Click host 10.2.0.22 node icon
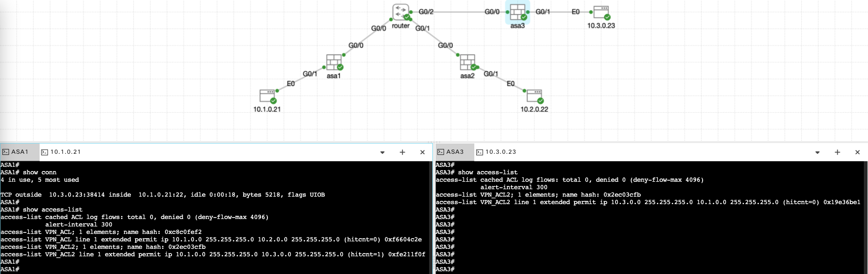 534,96
